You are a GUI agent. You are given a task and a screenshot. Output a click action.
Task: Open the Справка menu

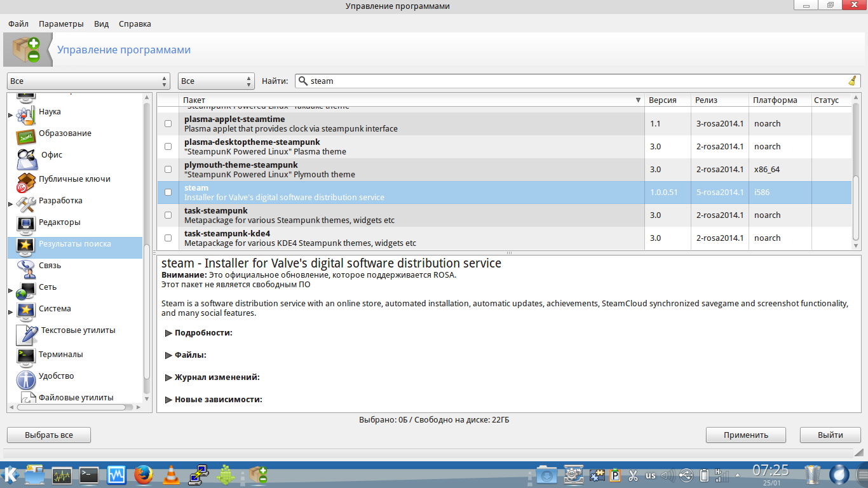tap(135, 24)
